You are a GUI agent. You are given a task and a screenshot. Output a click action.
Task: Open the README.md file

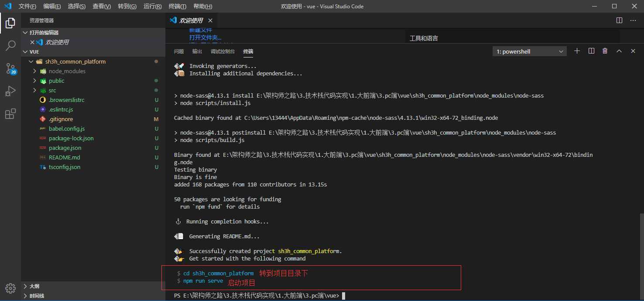click(64, 157)
